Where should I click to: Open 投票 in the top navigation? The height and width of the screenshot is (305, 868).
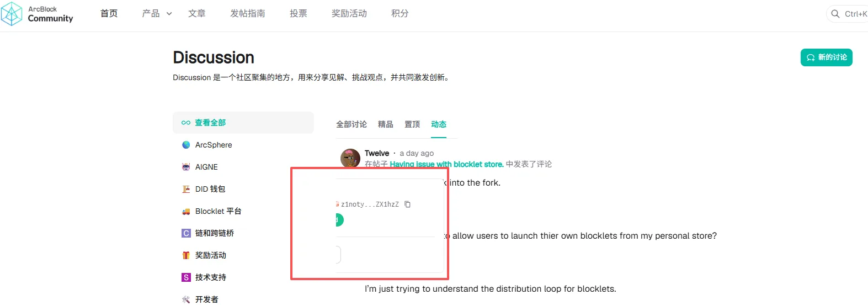point(299,13)
